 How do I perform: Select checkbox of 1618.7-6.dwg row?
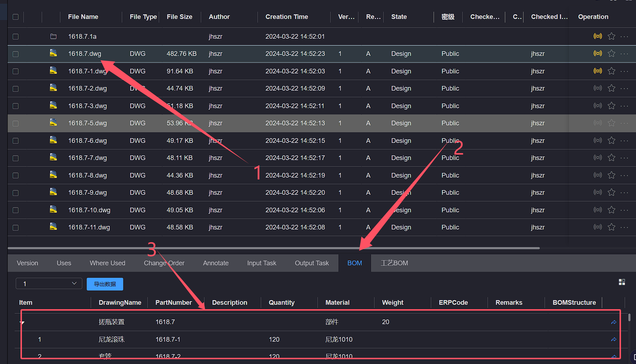(16, 141)
